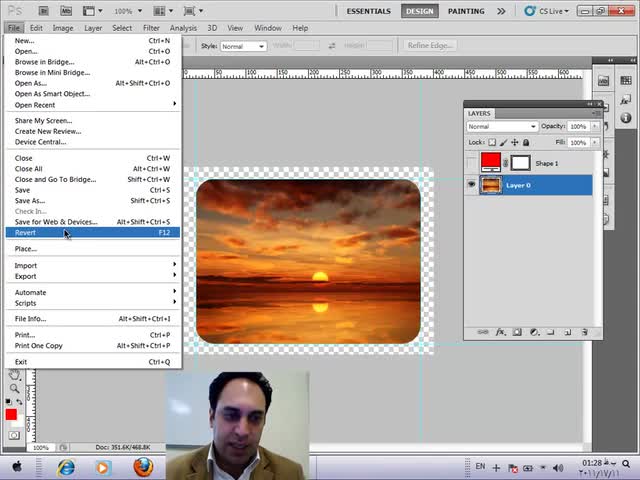Open the Edit menu
Image resolution: width=640 pixels, height=480 pixels.
point(36,28)
